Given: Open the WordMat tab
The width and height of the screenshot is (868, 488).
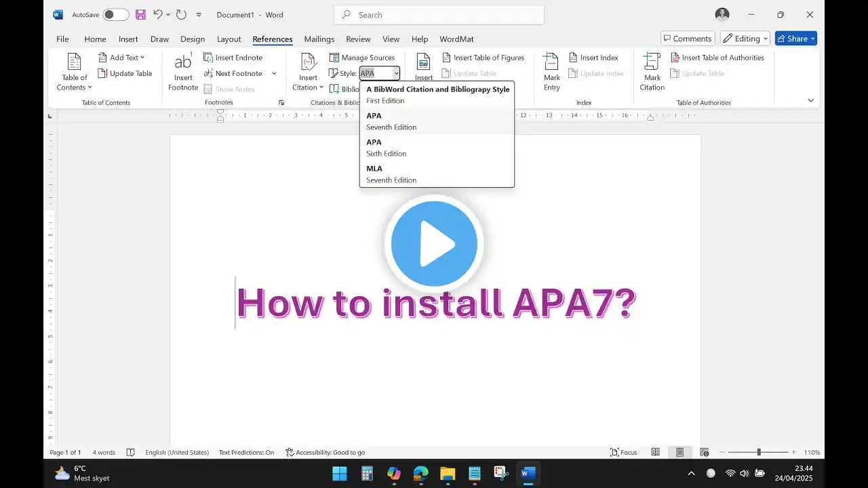Looking at the screenshot, I should coord(456,39).
